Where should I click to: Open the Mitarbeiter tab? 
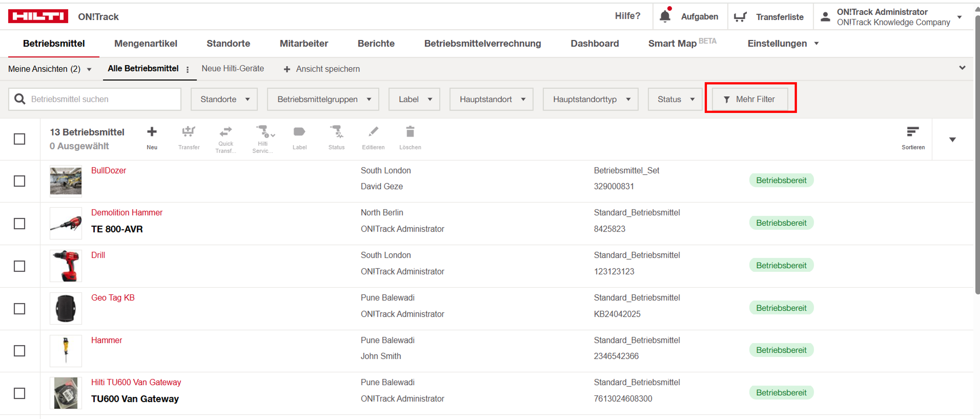(304, 43)
